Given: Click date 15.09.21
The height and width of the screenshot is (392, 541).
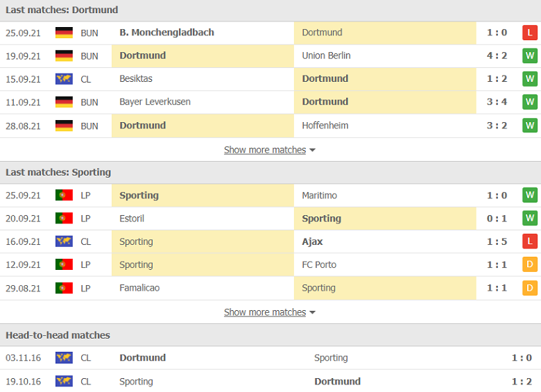Looking at the screenshot, I should [23, 79].
